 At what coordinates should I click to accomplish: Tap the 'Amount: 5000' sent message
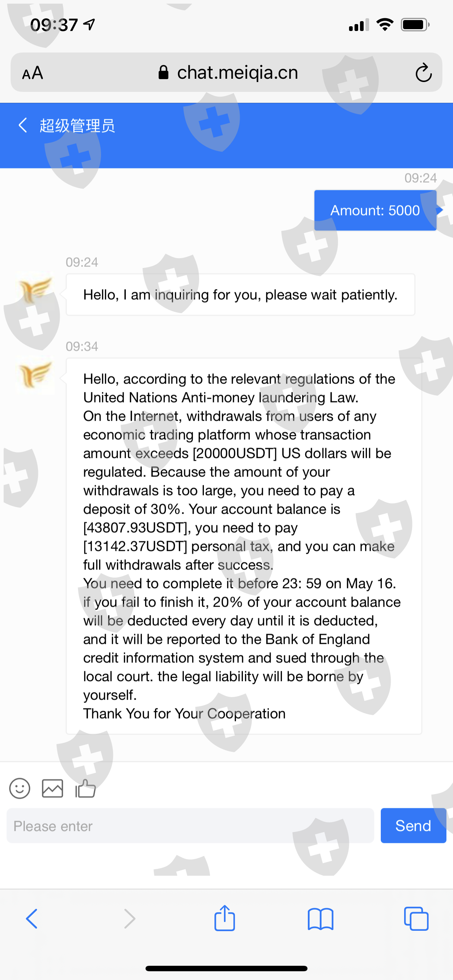coord(375,210)
